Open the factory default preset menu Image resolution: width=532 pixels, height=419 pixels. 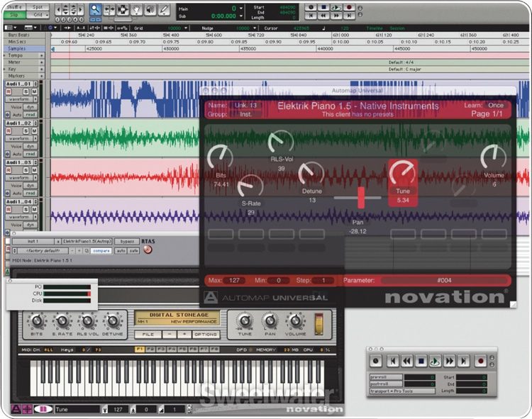coord(43,251)
